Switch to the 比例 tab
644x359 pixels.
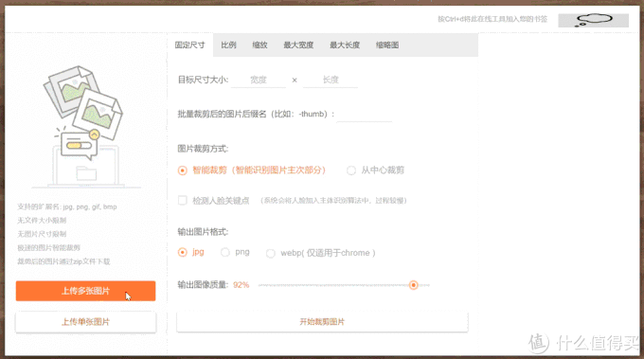point(228,45)
